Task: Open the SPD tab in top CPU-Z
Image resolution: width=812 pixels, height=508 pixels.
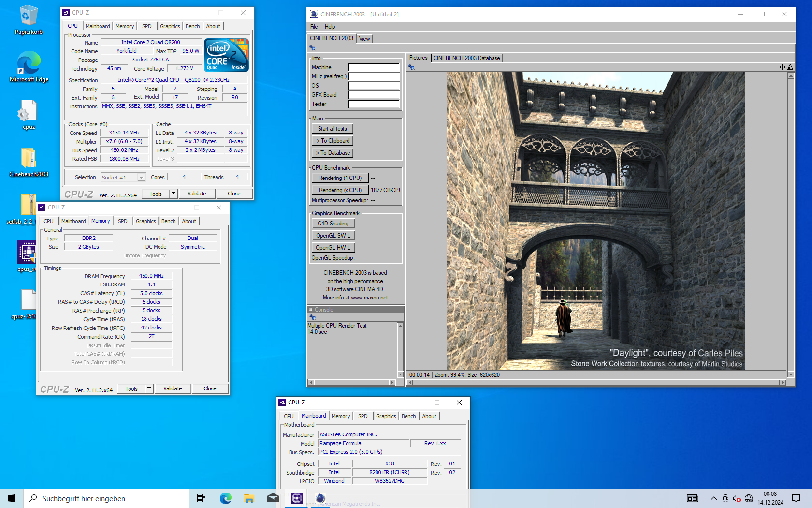Action: coord(147,26)
